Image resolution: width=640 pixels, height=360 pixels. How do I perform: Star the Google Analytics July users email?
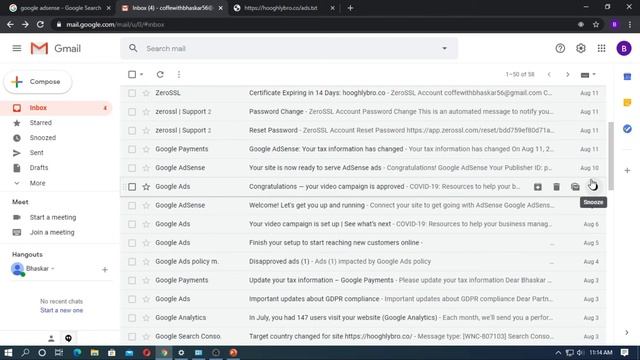(x=146, y=318)
